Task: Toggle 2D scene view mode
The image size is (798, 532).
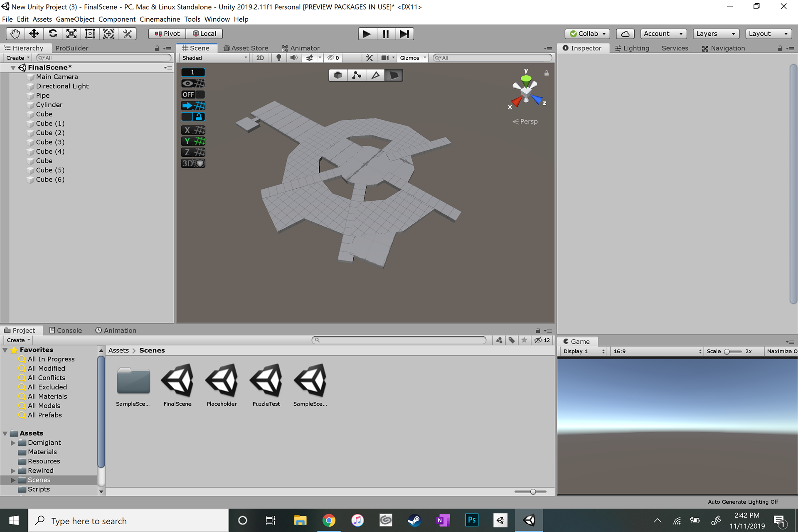Action: point(260,58)
